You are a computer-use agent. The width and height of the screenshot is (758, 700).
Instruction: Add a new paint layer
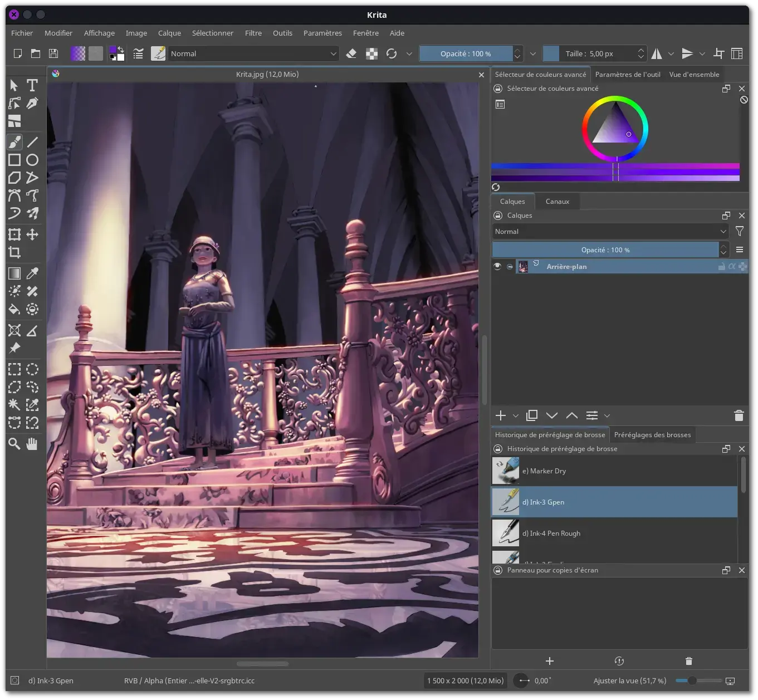[501, 415]
